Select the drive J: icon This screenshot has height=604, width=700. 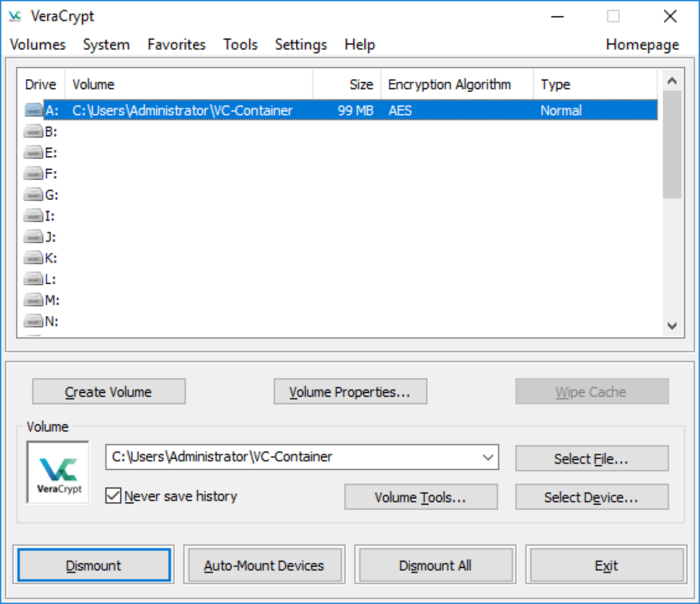[34, 237]
